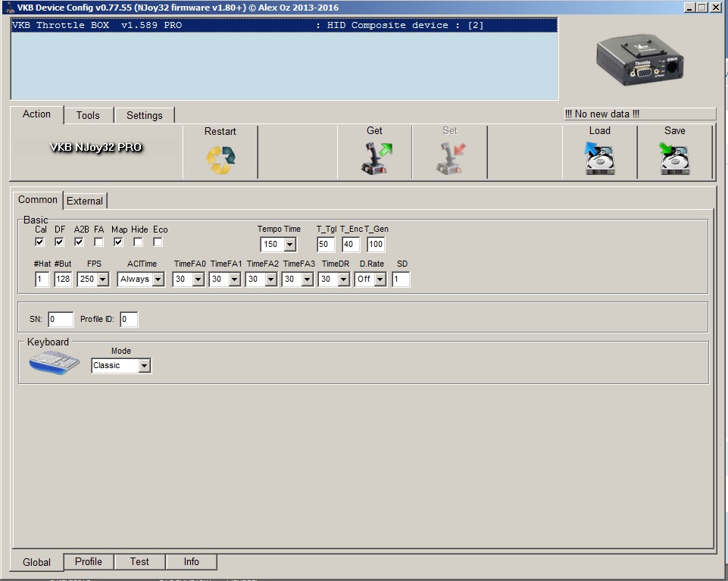Click the Profile ID input field
728x581 pixels.
[x=129, y=319]
